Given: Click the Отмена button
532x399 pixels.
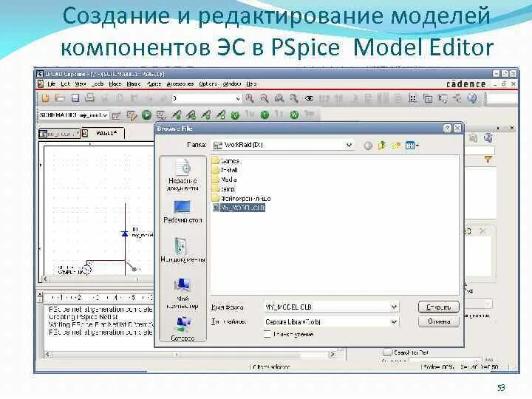Looking at the screenshot, I should click(x=439, y=321).
